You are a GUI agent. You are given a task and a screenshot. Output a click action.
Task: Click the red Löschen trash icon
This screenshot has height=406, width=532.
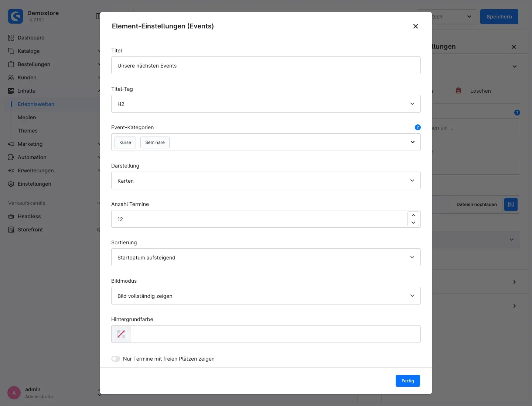pyautogui.click(x=458, y=91)
